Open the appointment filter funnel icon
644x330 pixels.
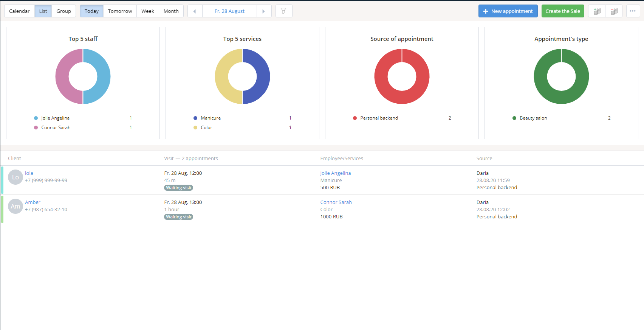(x=283, y=11)
